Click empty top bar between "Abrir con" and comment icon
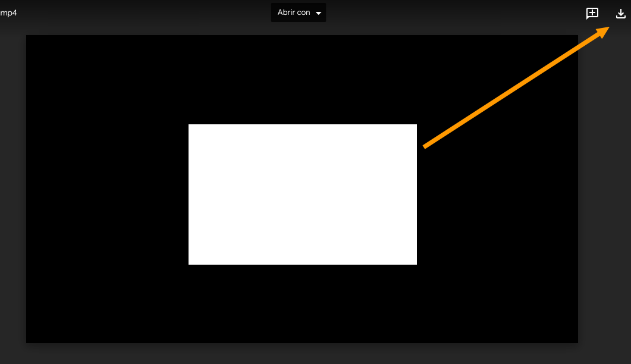Viewport: 631px width, 364px height. 452,12
